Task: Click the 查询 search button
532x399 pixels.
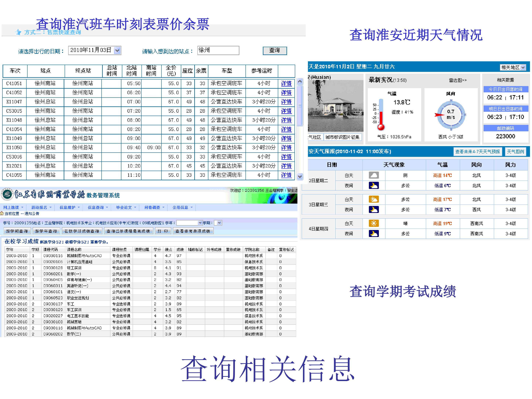Action: [x=275, y=50]
